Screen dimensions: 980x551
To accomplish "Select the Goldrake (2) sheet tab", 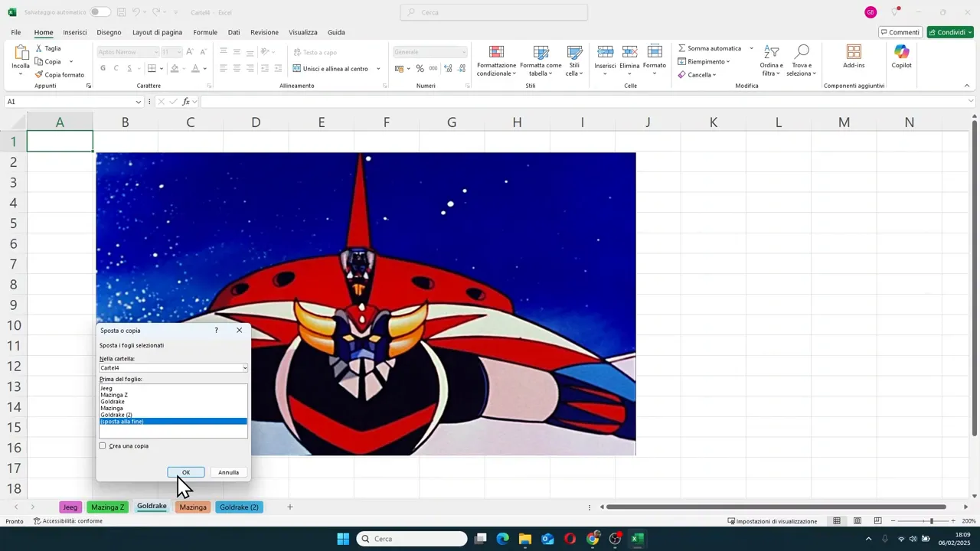I will [239, 507].
